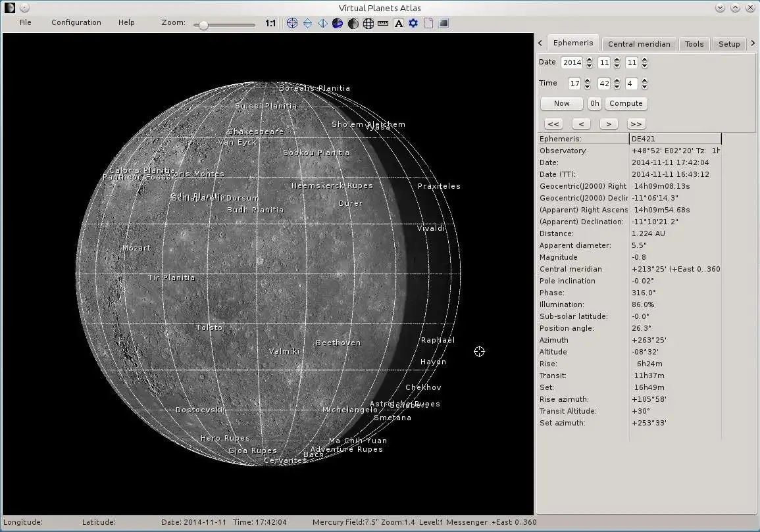Click the Illumination value 86.0%
The width and height of the screenshot is (760, 532).
643,304
